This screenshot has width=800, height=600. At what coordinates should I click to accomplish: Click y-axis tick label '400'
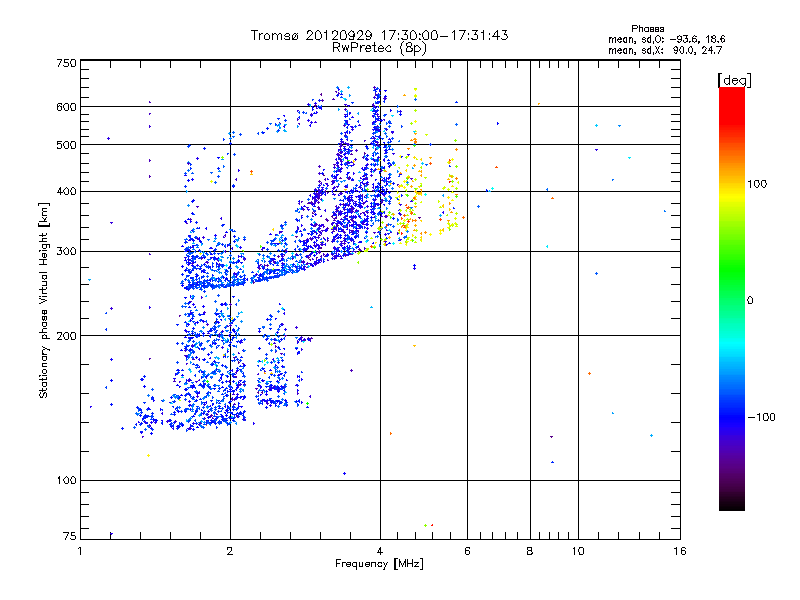66,192
